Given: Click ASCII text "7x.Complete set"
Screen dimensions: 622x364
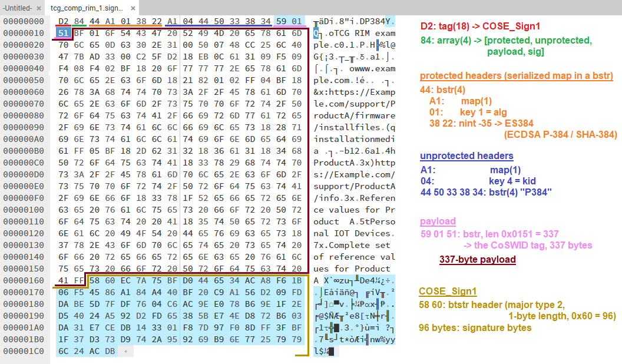Looking at the screenshot, I should pos(352,245).
